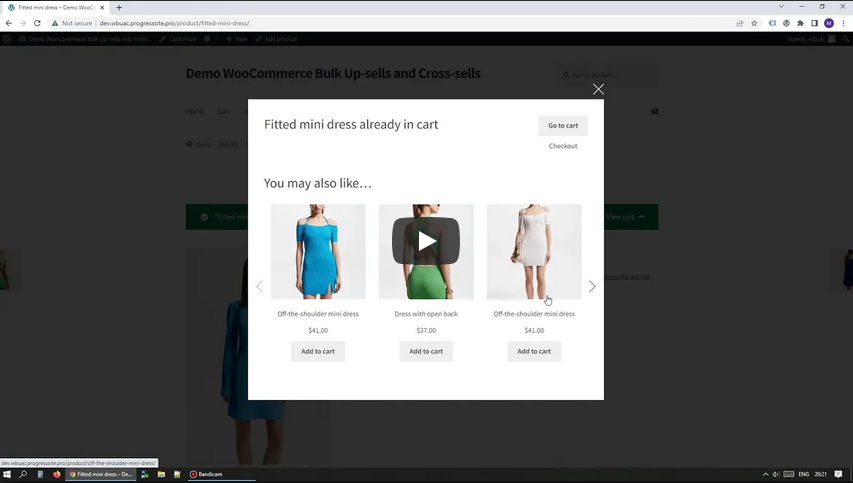Click Howdy, wbuac account menu
This screenshot has width=853, height=483.
click(811, 39)
